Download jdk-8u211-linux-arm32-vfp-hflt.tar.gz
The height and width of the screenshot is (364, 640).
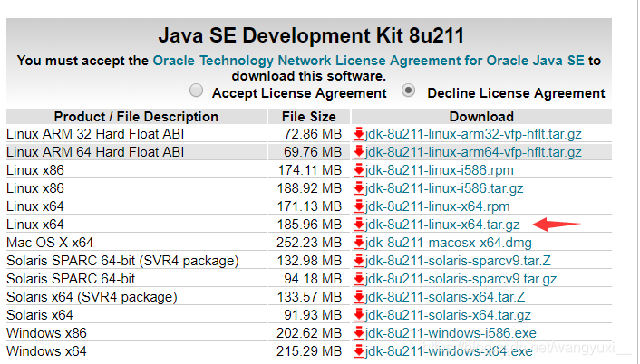473,134
